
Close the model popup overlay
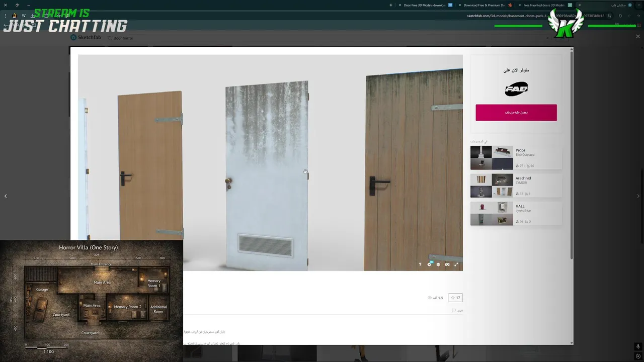click(638, 36)
